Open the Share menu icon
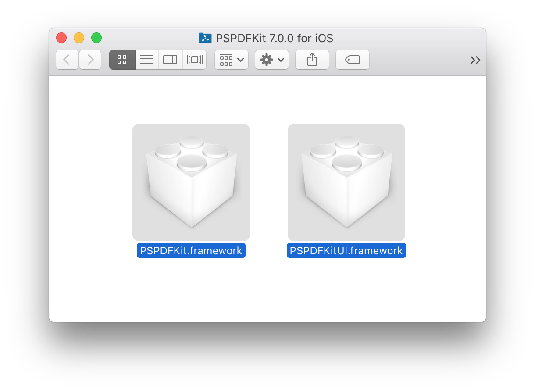The width and height of the screenshot is (535, 392). (x=312, y=60)
